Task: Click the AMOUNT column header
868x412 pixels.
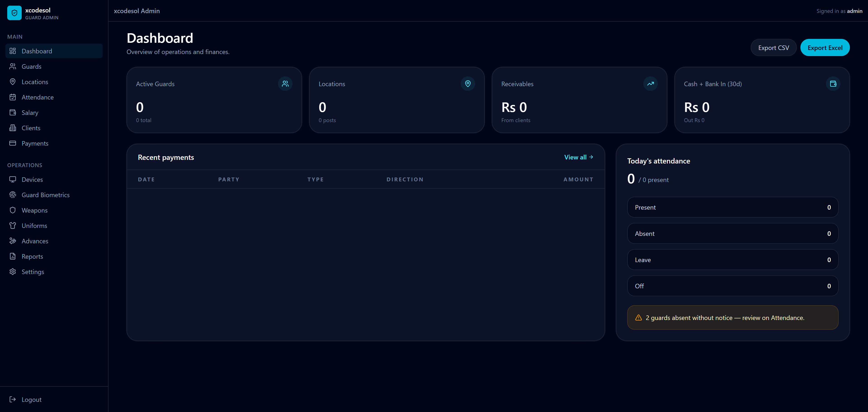Action: [x=578, y=179]
